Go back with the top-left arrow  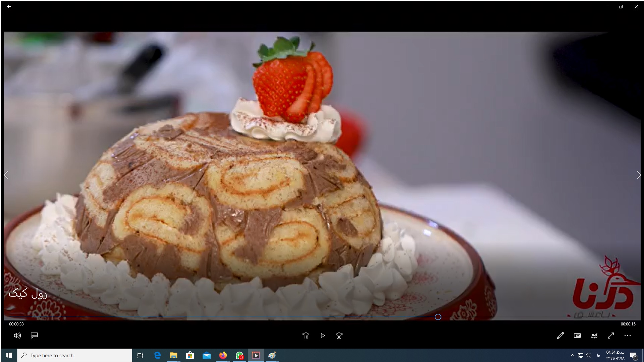point(9,6)
